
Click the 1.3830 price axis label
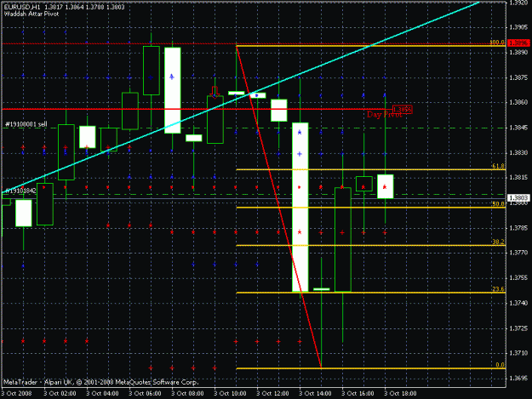[x=518, y=153]
